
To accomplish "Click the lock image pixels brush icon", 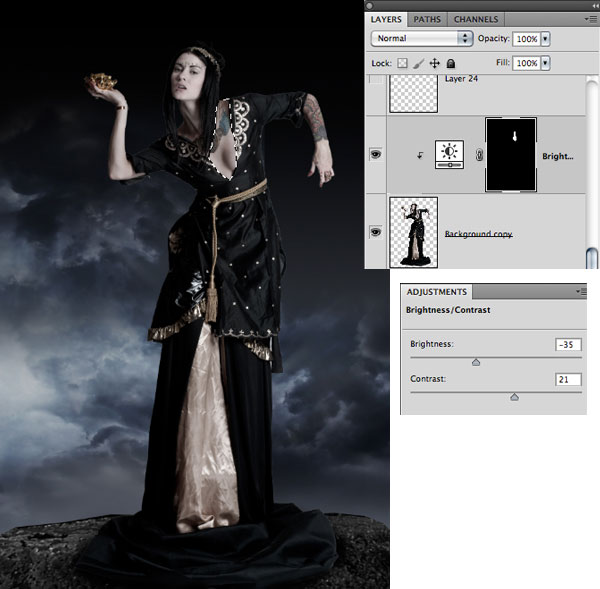I will click(418, 63).
